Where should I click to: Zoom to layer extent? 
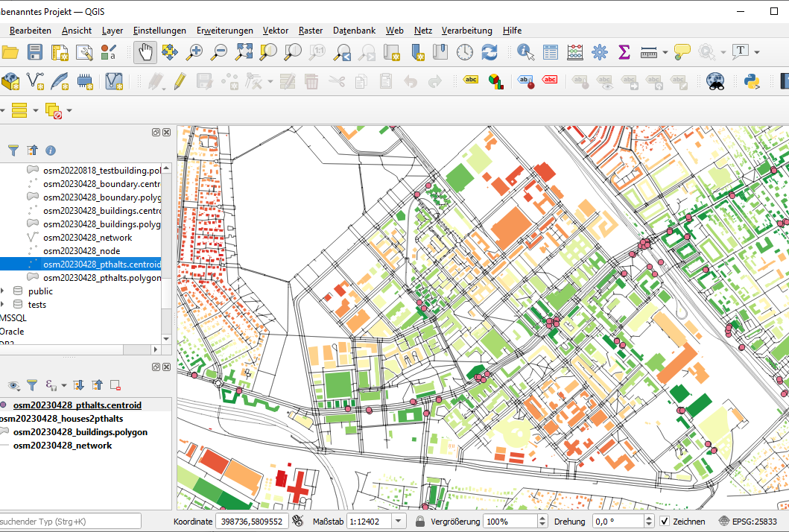point(293,52)
